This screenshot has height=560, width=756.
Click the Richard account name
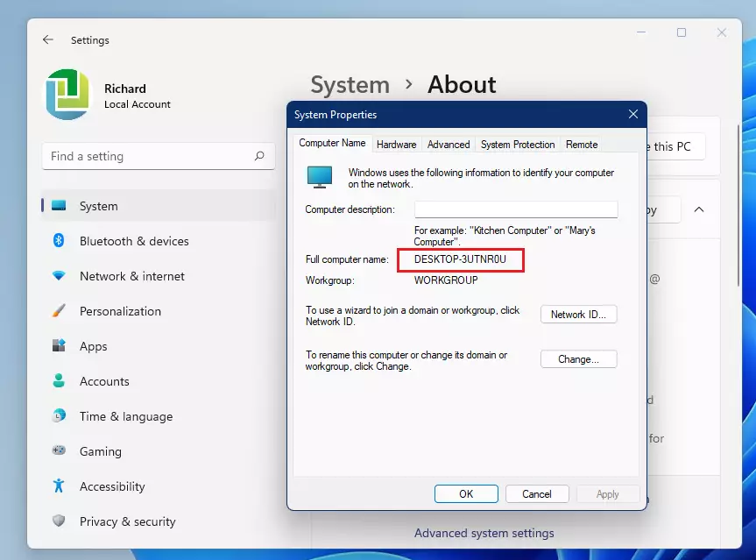point(125,89)
